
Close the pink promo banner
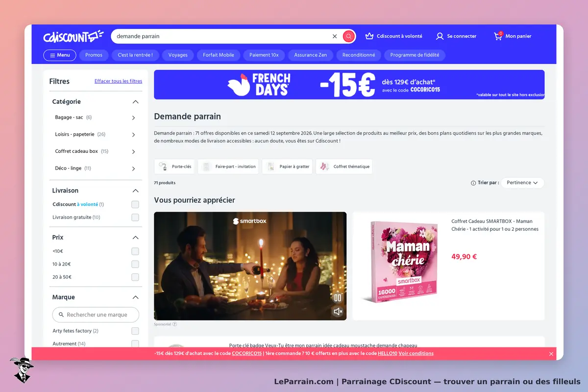click(x=551, y=354)
